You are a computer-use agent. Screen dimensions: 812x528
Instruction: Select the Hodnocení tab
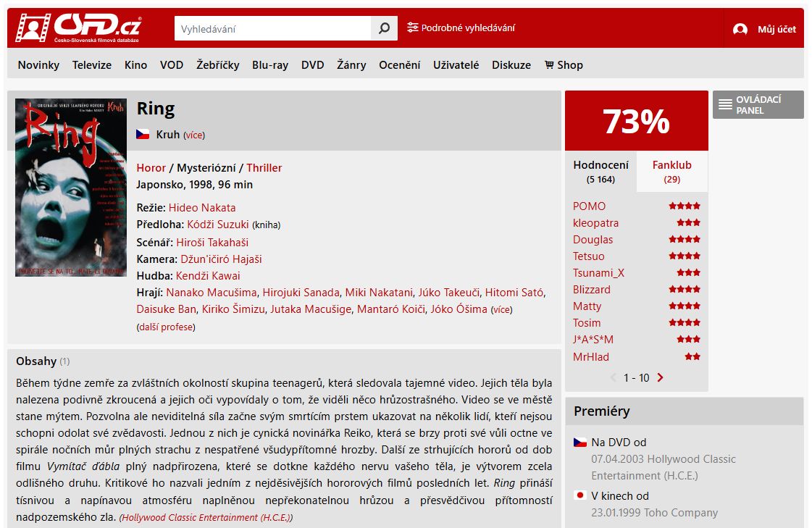tap(600, 172)
